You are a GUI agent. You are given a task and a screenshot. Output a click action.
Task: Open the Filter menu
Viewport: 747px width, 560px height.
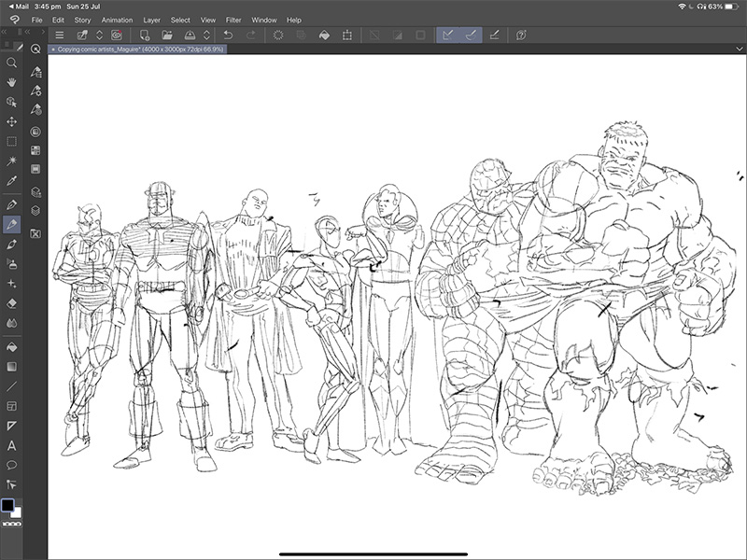tap(233, 20)
